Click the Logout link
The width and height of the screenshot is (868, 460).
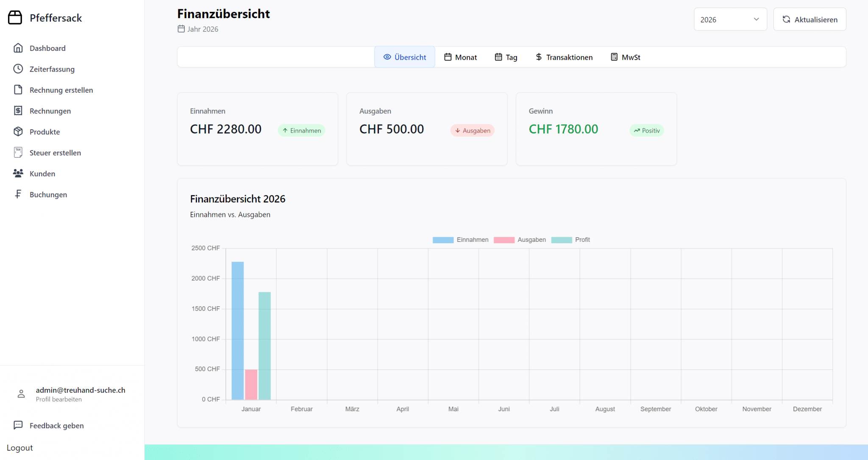tap(19, 448)
